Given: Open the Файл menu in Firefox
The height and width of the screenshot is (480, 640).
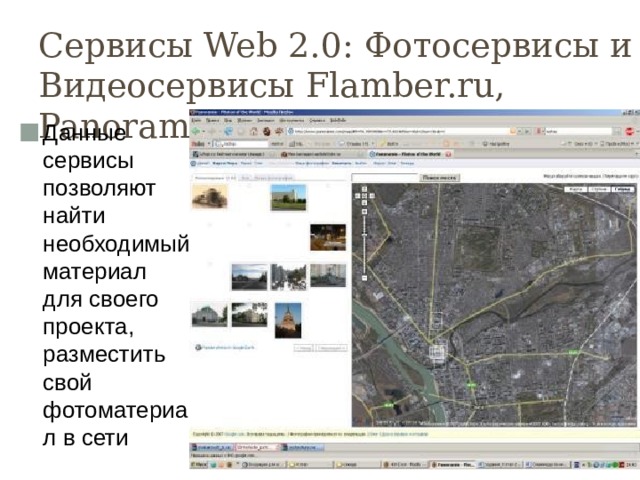Looking at the screenshot, I should point(196,121).
